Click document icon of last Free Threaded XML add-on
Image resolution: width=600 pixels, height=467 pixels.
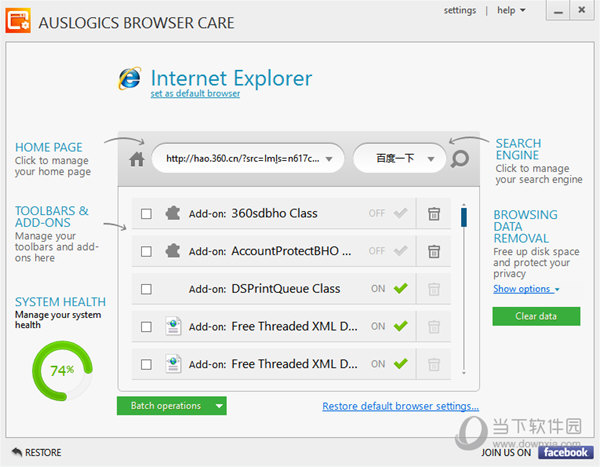[x=173, y=364]
